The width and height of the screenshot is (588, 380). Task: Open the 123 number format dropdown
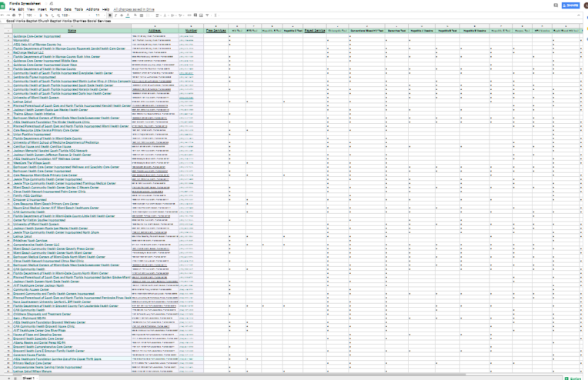(65, 15)
